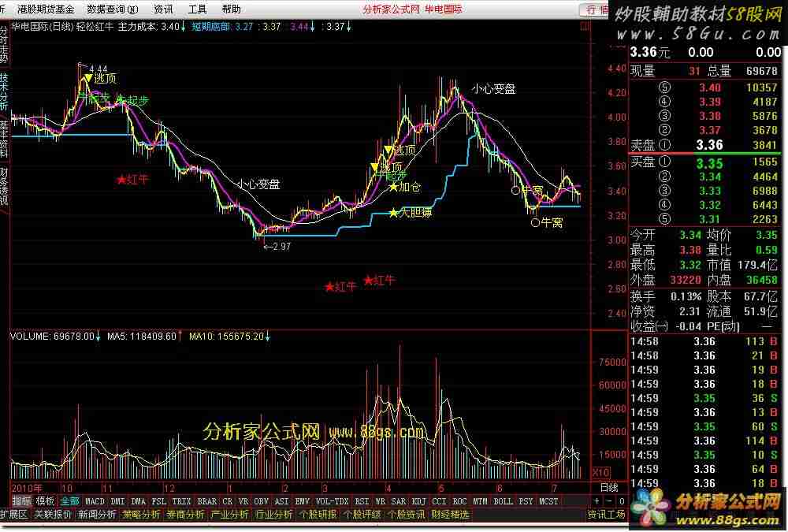Toggle the 指标 indicator mode button
Image resolution: width=788 pixels, height=532 pixels.
point(21,501)
